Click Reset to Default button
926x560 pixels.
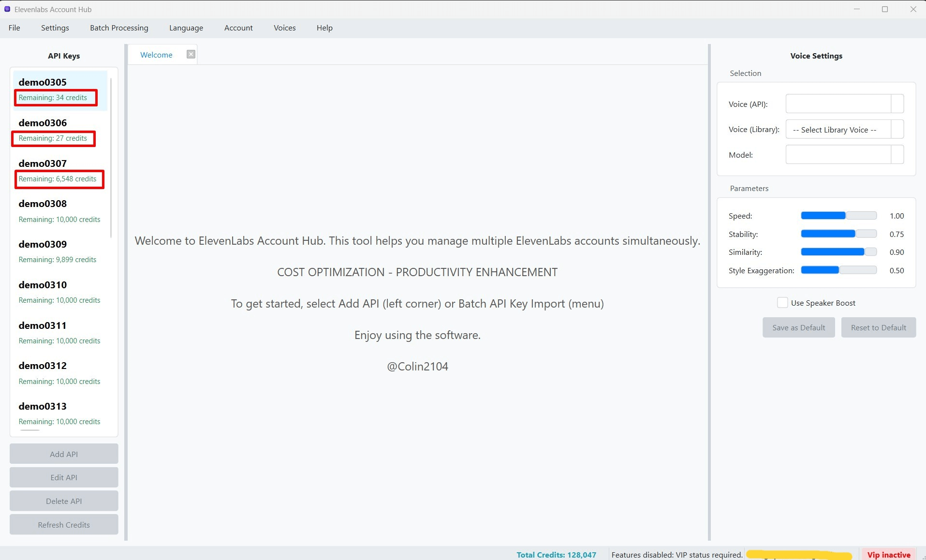879,327
